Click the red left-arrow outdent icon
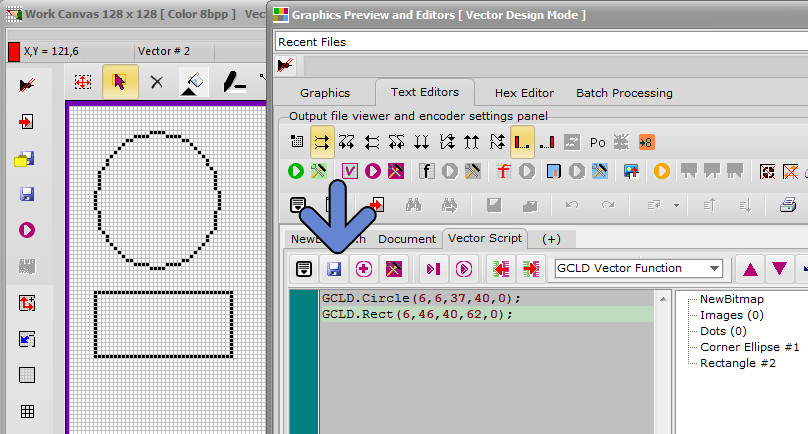This screenshot has width=808, height=434. (x=501, y=269)
